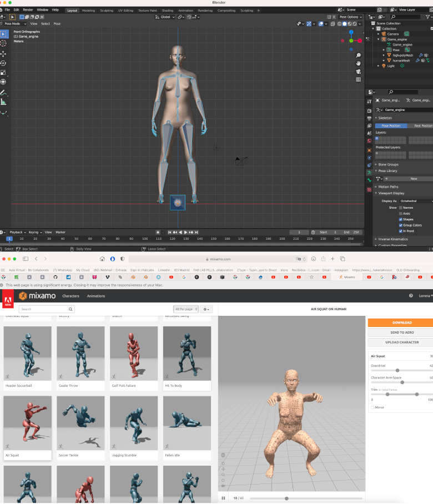Click the Safari home icon
433x504 pixels.
(x=102, y=259)
